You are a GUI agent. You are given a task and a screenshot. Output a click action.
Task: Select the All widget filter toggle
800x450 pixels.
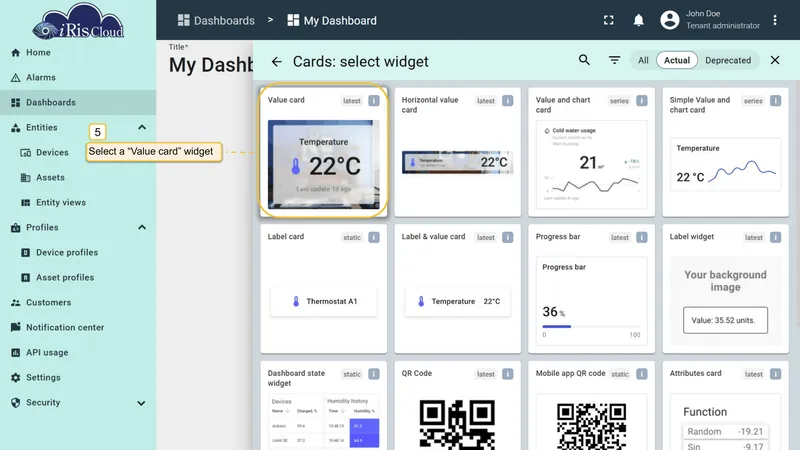click(643, 60)
